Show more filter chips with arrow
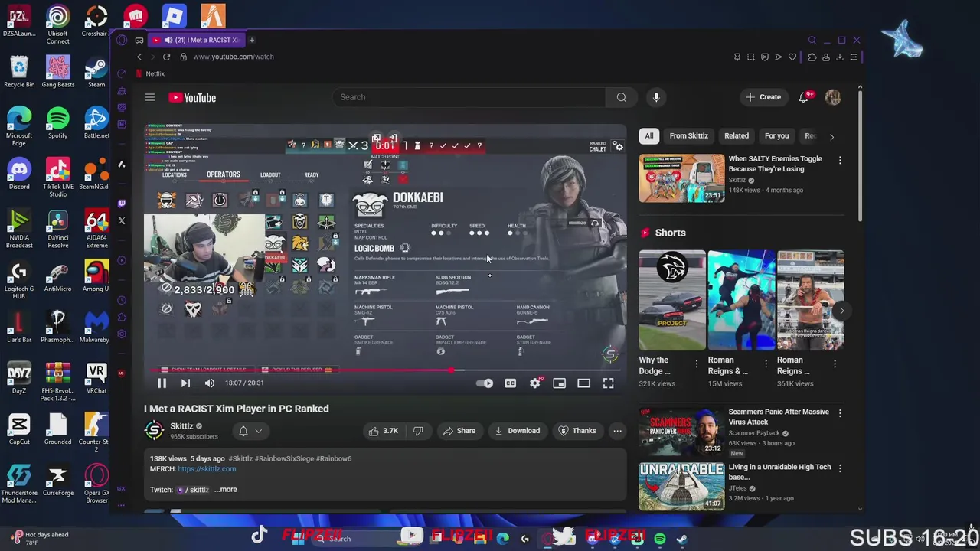980x551 pixels. [831, 136]
